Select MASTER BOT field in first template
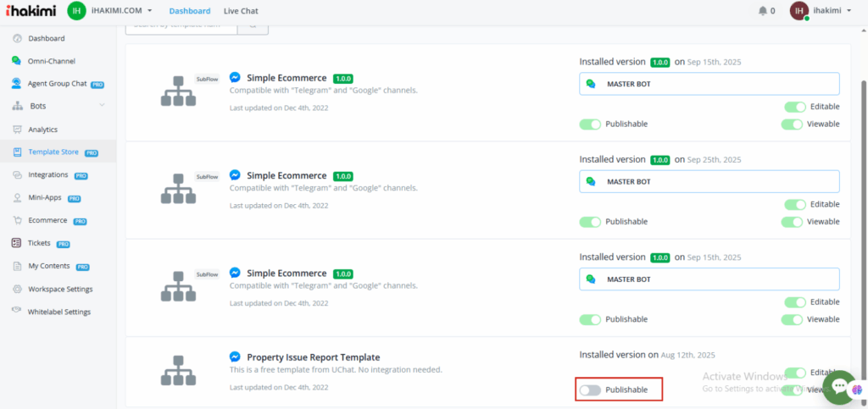The height and width of the screenshot is (409, 868). (709, 84)
